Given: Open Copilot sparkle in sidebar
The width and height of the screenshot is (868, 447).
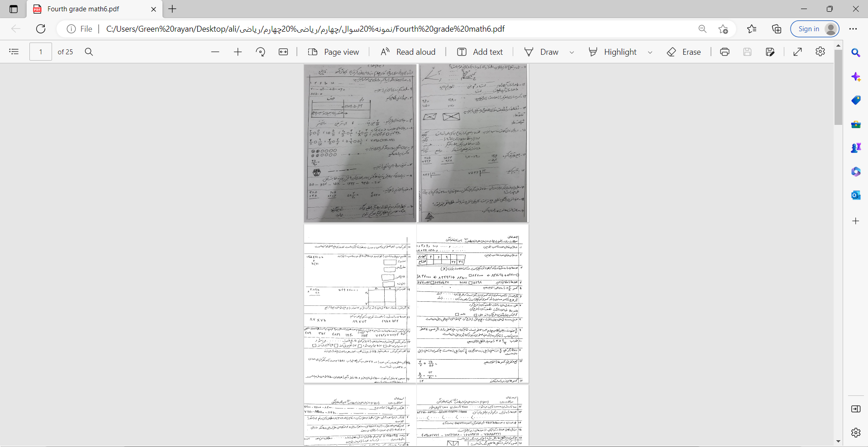Looking at the screenshot, I should click(856, 77).
